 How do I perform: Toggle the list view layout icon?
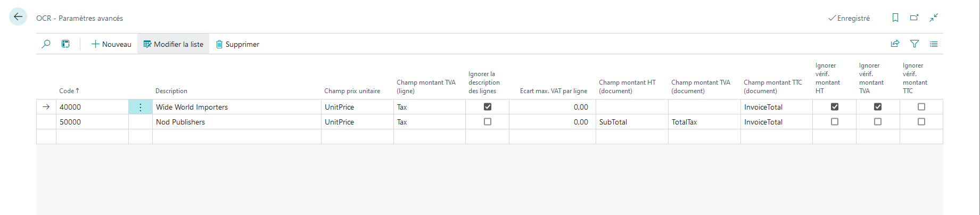coord(934,44)
